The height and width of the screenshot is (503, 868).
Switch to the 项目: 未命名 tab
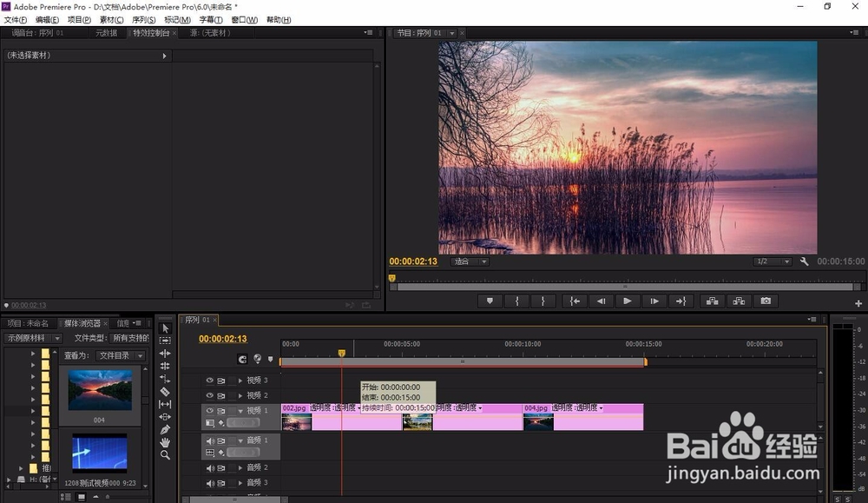(x=28, y=323)
